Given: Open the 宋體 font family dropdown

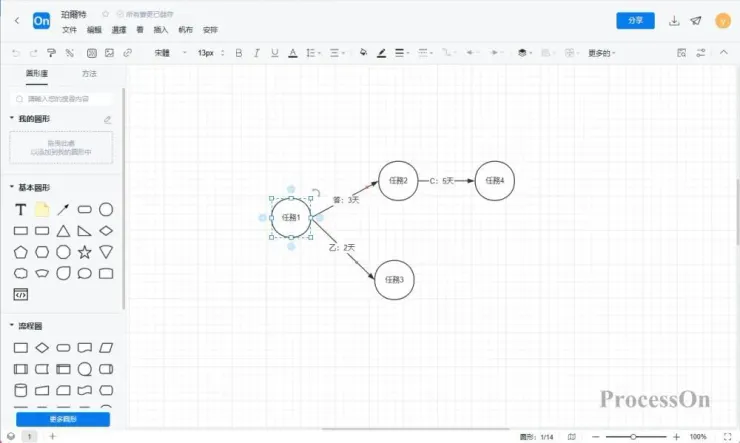Looking at the screenshot, I should tap(170, 53).
